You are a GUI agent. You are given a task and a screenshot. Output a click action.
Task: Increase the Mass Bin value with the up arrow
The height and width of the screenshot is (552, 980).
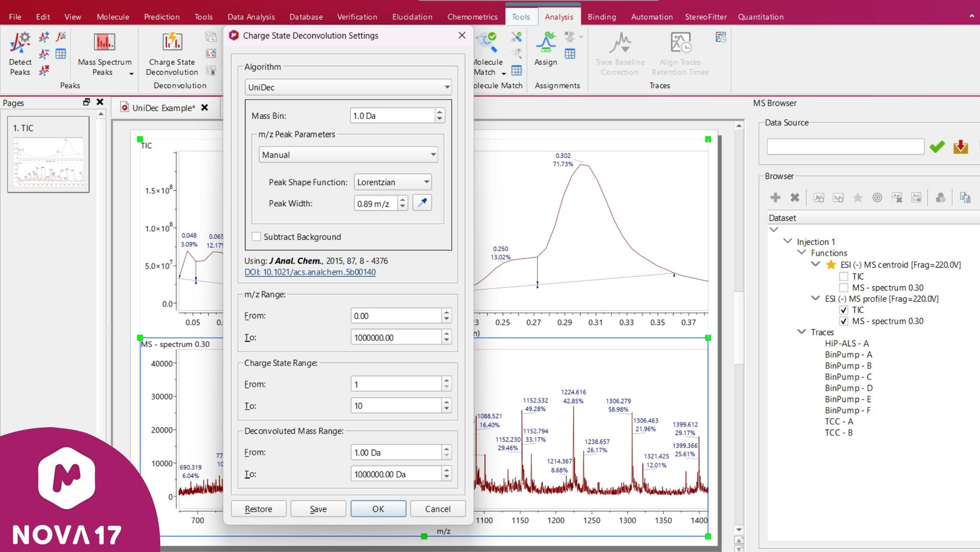[439, 112]
